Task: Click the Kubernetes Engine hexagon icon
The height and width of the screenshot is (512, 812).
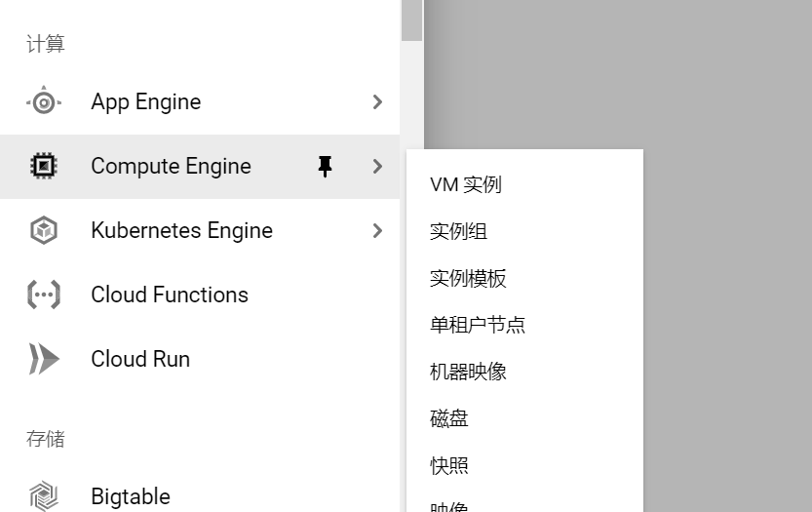Action: point(44,231)
